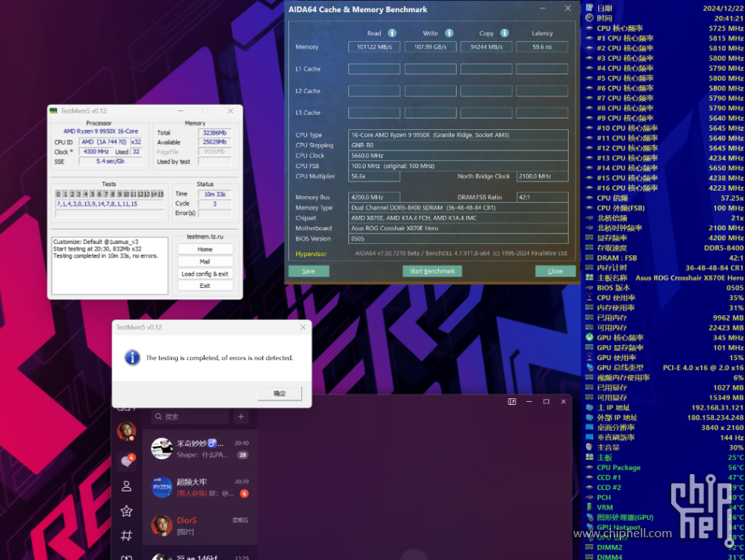
Task: Click Available memory 25029Mb value
Action: 214,142
